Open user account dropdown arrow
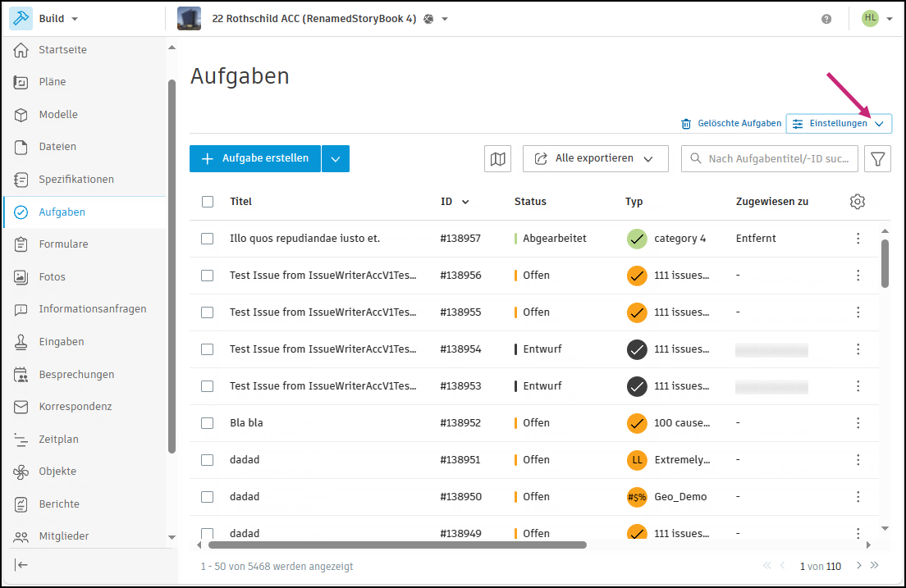The width and height of the screenshot is (906, 588). pyautogui.click(x=890, y=19)
